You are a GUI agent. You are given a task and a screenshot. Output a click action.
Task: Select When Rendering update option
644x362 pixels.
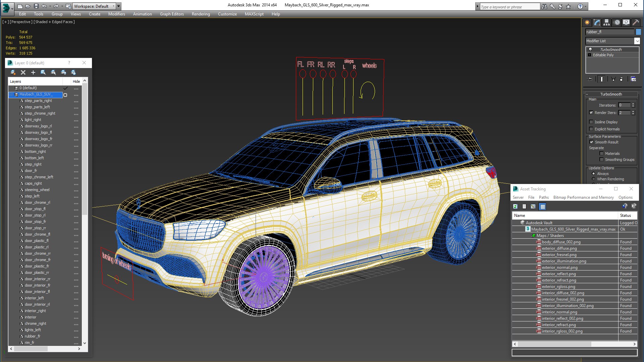click(593, 179)
